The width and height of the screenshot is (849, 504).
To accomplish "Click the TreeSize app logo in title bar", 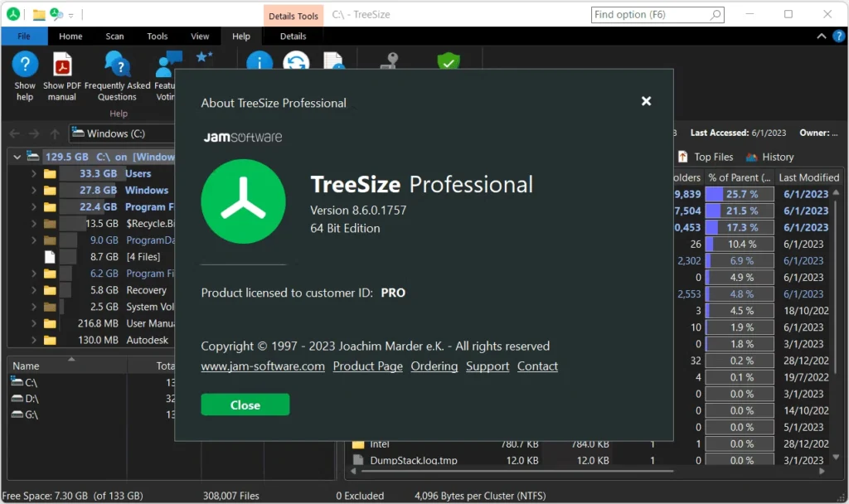I will (x=13, y=14).
